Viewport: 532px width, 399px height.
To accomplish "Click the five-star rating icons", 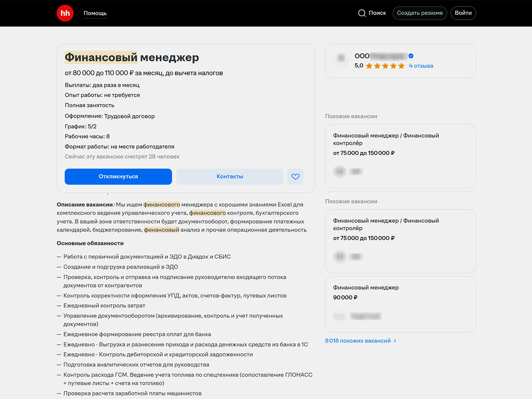I will coord(385,66).
